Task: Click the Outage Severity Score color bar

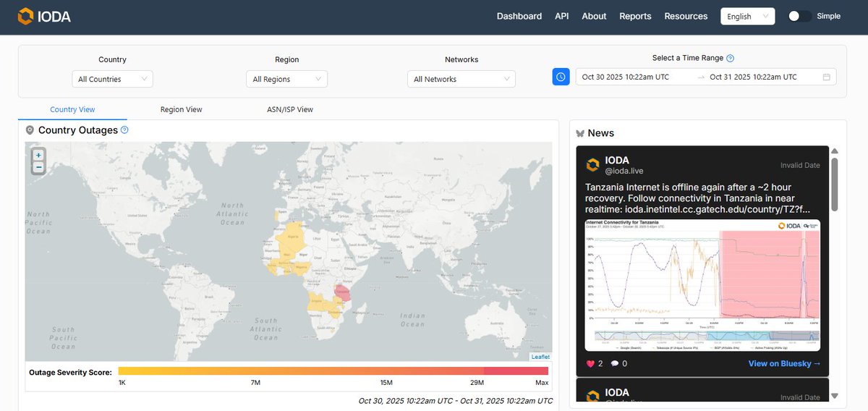Action: (333, 371)
